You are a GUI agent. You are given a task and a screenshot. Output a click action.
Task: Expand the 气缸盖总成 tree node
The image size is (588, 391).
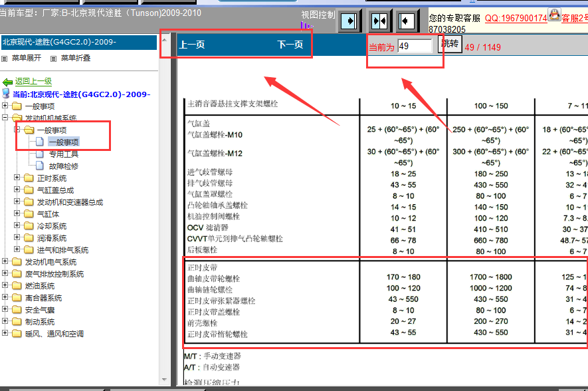pyautogui.click(x=17, y=189)
